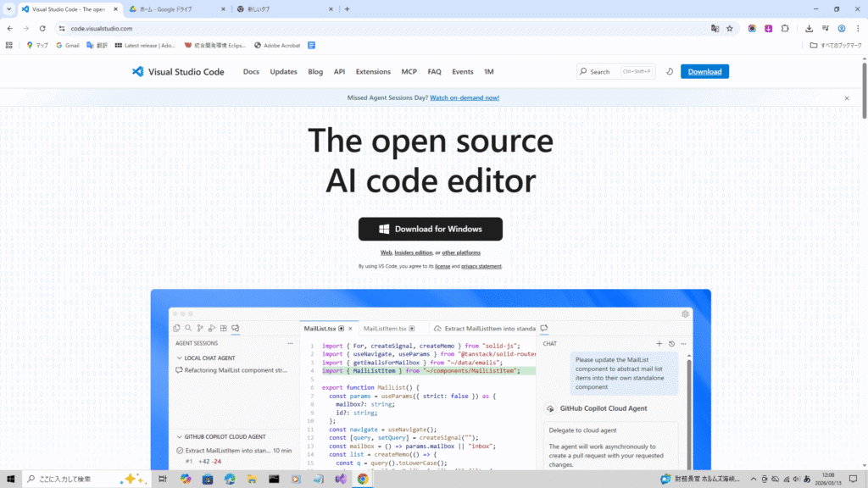The height and width of the screenshot is (488, 868).
Task: Follow the Watch on-demand now link
Action: pyautogui.click(x=465, y=98)
